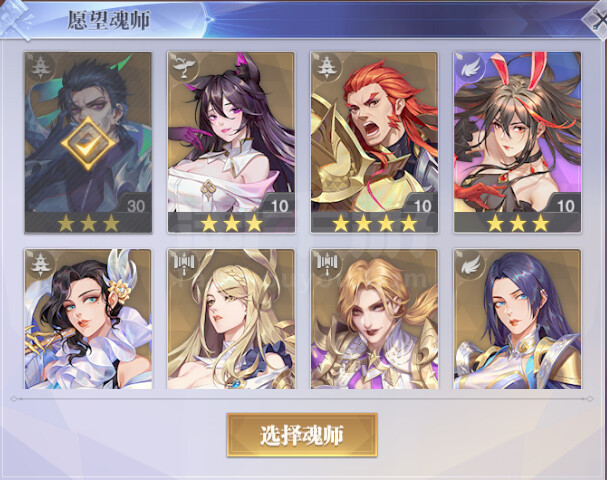Select the navy-haired woman in gold armor card
607x480 pixels.
click(517, 319)
